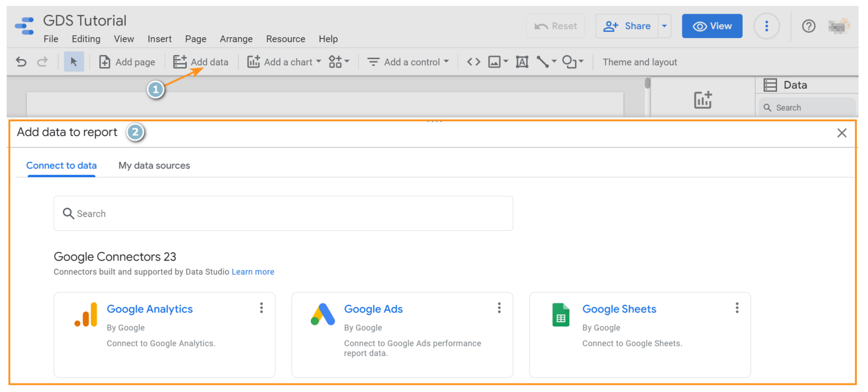Open the Google Analytics card overflow menu
This screenshot has width=868, height=392.
[262, 308]
